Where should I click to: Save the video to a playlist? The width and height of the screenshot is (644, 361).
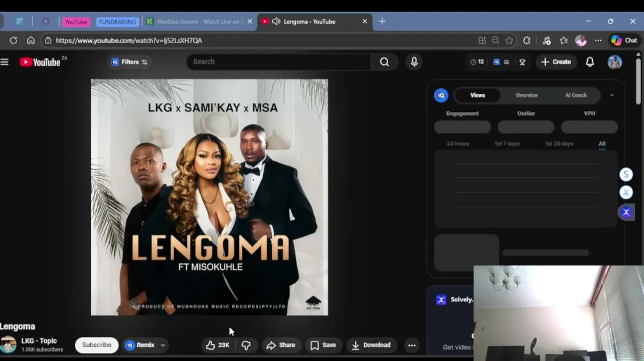point(324,345)
